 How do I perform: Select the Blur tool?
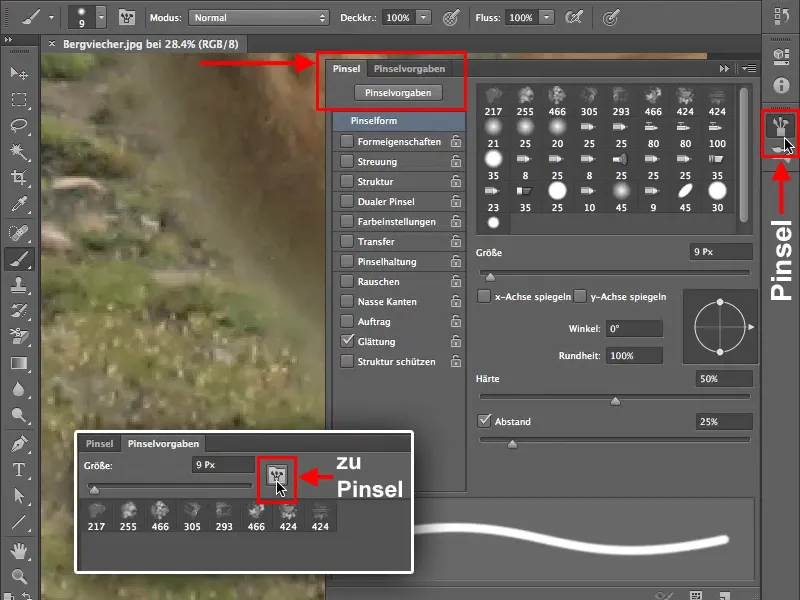(x=19, y=389)
